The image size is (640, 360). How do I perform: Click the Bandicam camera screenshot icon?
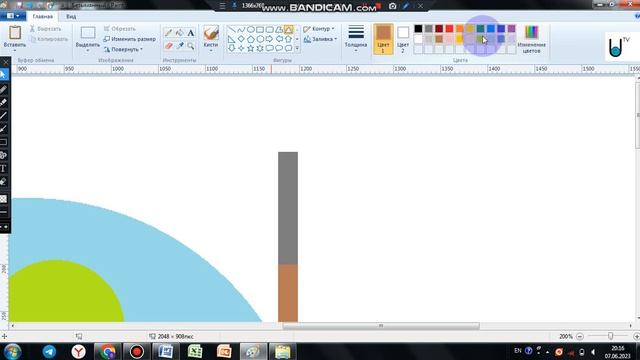coord(392,6)
